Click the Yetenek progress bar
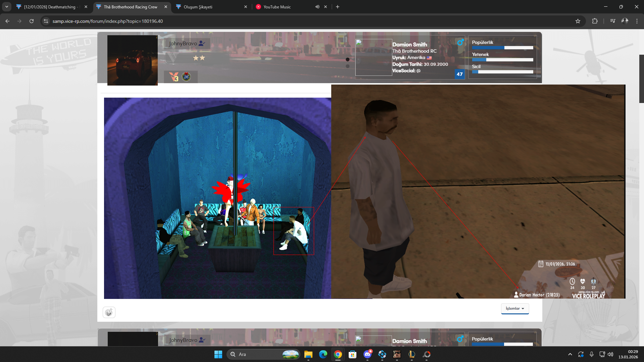The image size is (644, 362). [x=502, y=60]
